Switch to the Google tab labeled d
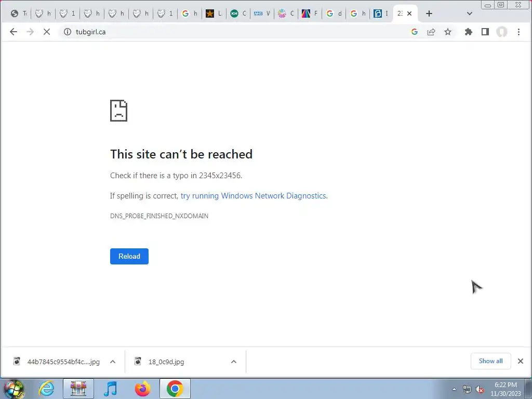532x399 pixels. click(334, 14)
